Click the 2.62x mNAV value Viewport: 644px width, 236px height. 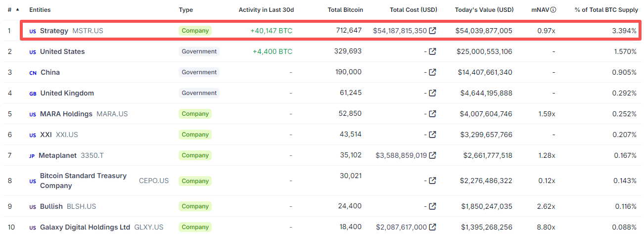coord(546,206)
